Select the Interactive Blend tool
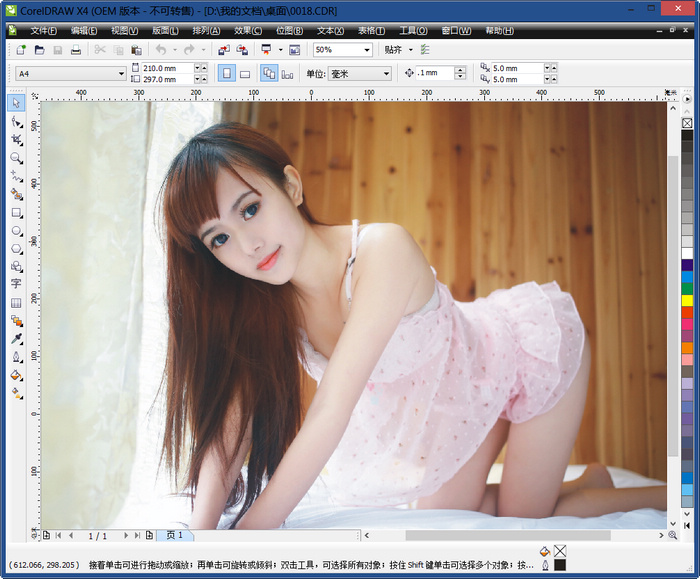The image size is (700, 579). point(17,321)
